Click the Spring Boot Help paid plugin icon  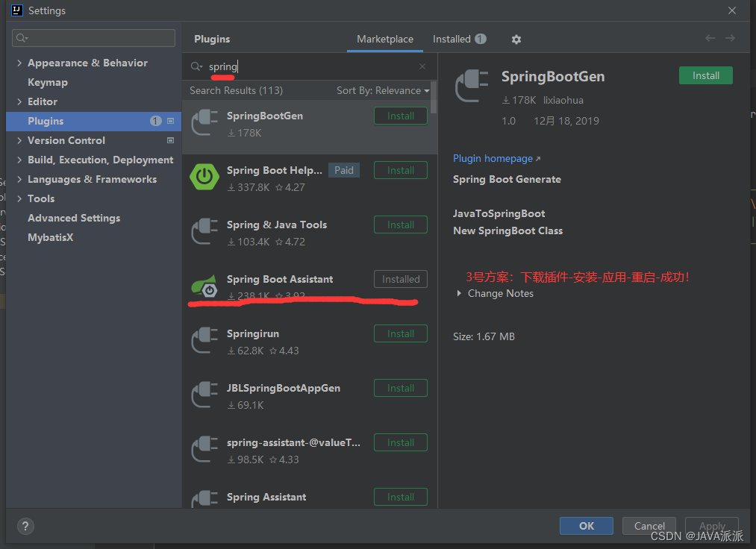[x=204, y=170]
